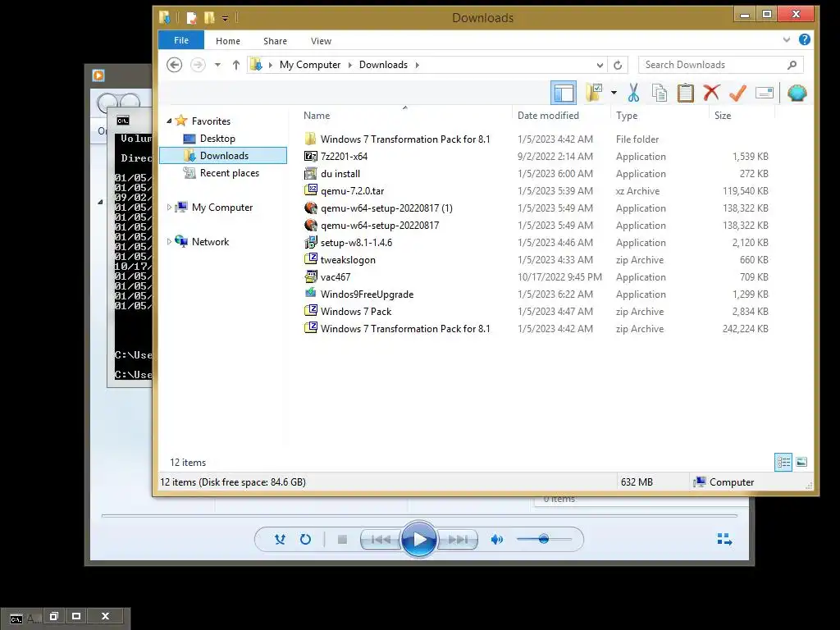Viewport: 840px width, 630px height.
Task: Toggle shuffle in Windows Media Player
Action: tap(280, 540)
